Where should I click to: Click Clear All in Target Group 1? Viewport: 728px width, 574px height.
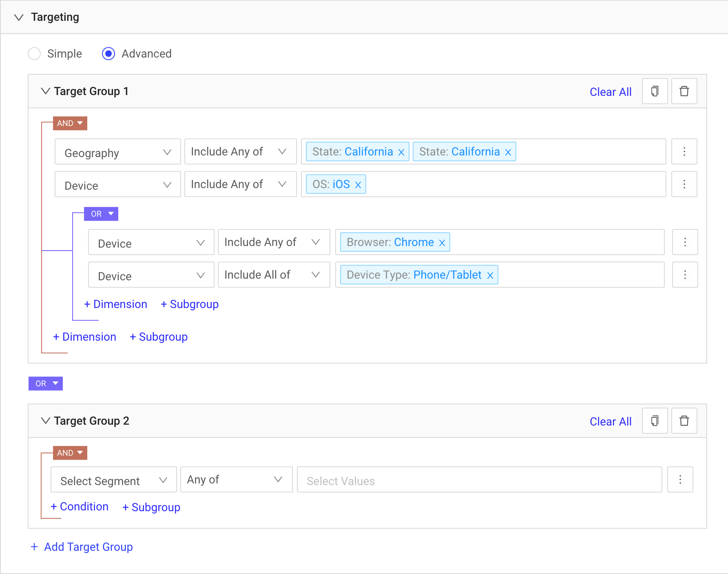pos(610,92)
